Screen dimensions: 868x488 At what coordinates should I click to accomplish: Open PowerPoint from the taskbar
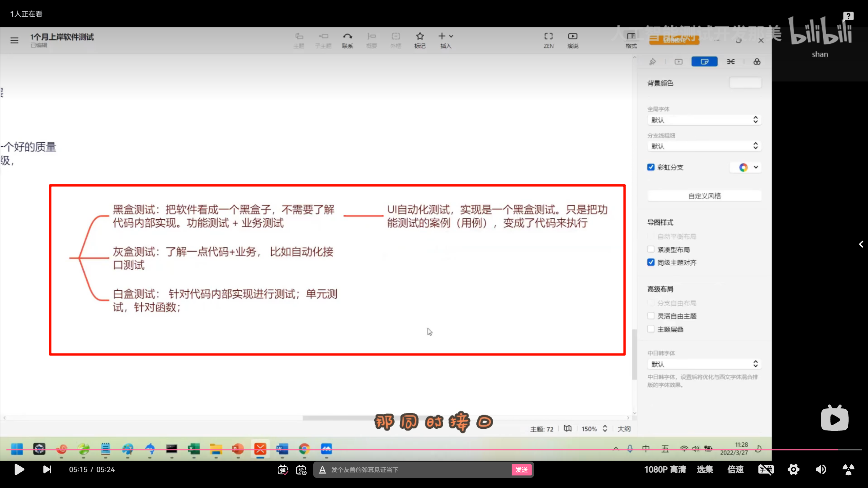click(238, 449)
